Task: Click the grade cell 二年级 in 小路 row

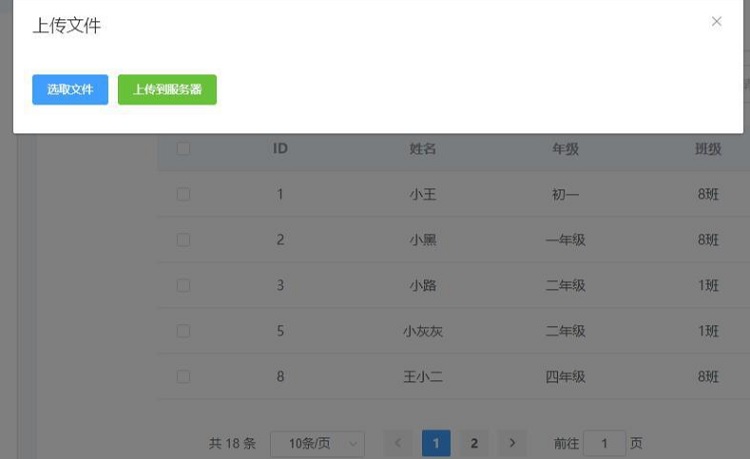Action: click(x=565, y=285)
